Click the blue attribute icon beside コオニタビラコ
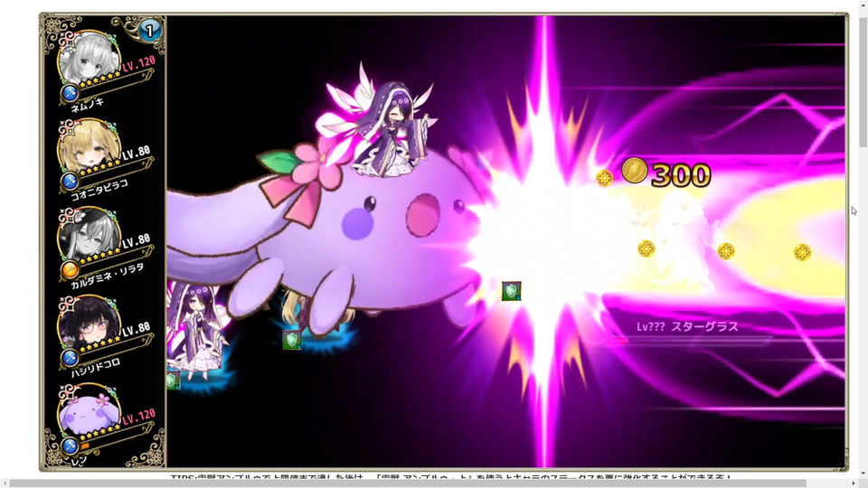868x488 pixels. pos(70,181)
